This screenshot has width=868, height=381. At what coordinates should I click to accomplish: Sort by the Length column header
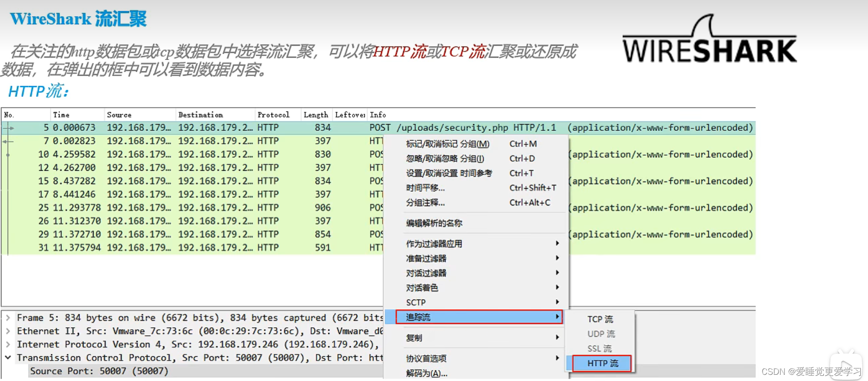point(316,115)
